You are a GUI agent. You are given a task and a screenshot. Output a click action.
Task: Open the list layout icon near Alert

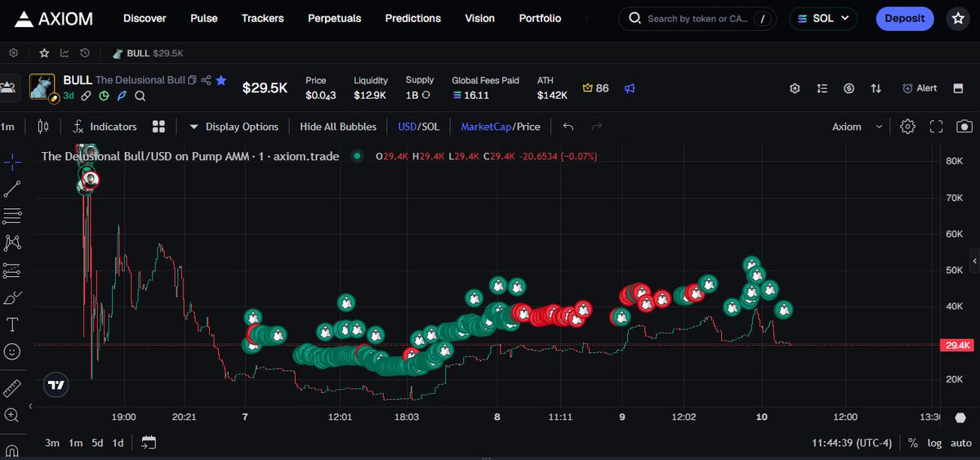pos(822,88)
